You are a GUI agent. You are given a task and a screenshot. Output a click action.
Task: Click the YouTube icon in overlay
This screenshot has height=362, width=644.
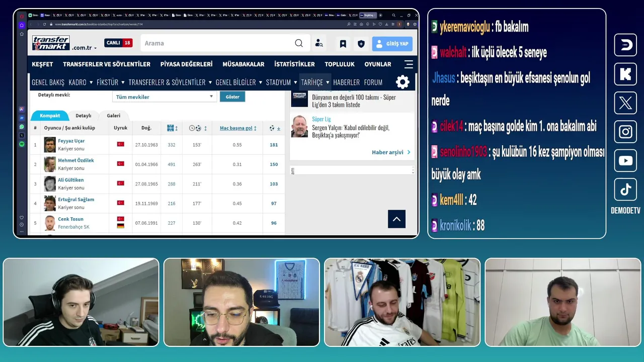point(625,161)
